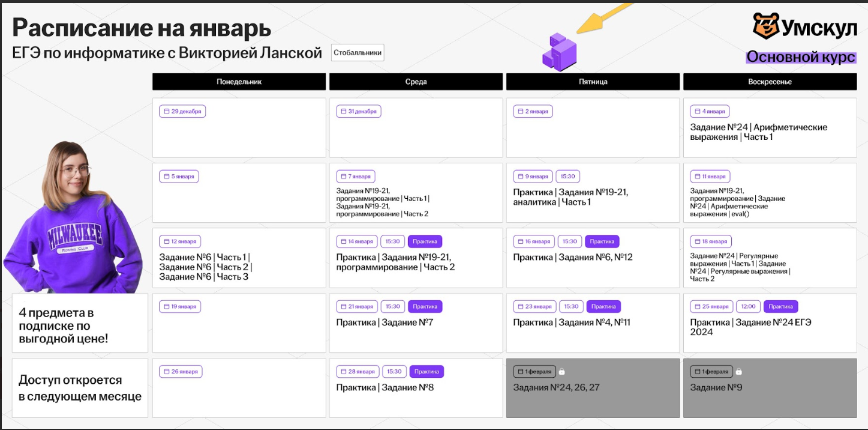
Task: Select the Среда column header
Action: [x=416, y=82]
